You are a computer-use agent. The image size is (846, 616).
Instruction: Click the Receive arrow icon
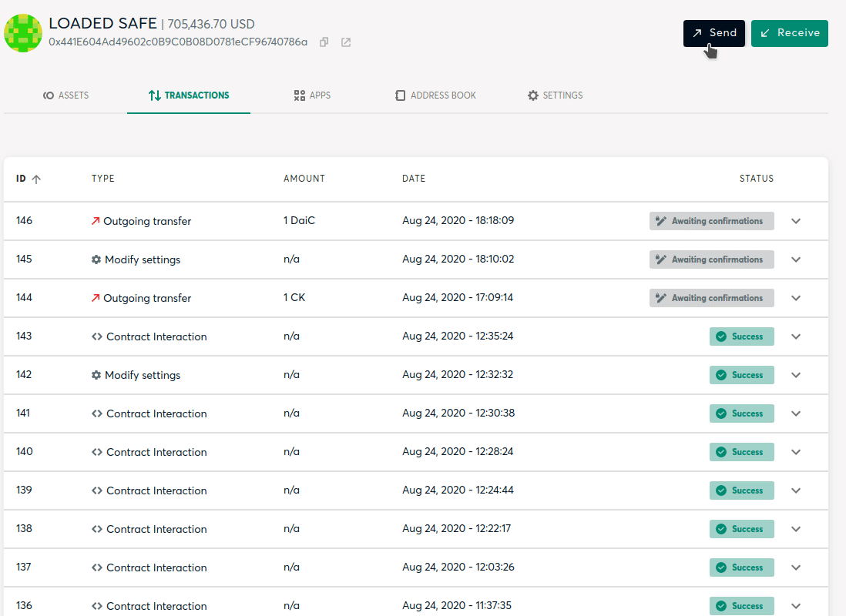(765, 33)
